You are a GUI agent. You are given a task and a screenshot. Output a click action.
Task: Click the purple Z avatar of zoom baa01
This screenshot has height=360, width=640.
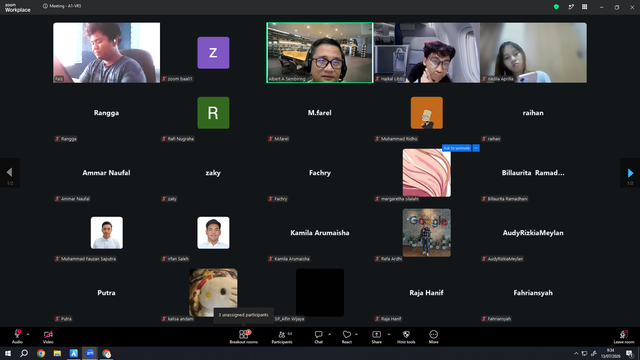213,53
